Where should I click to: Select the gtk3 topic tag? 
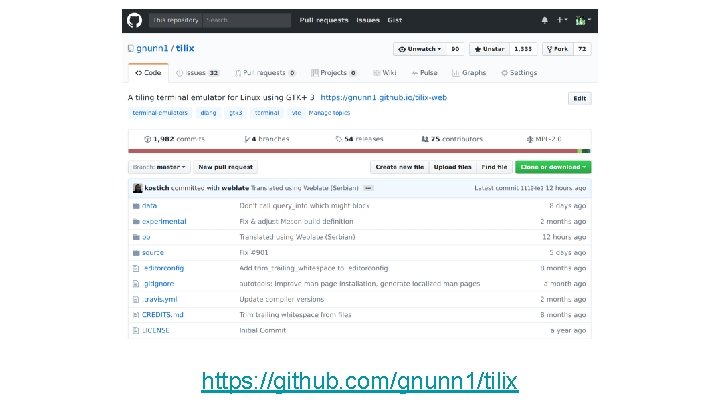[236, 112]
